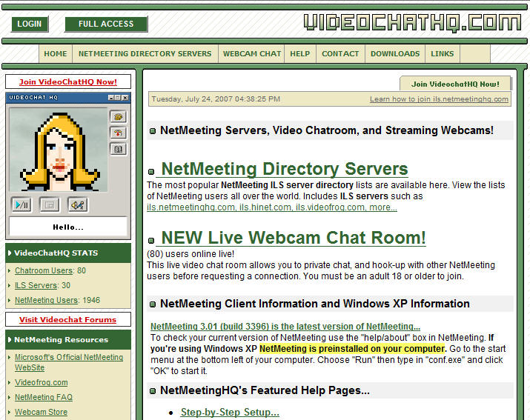Click the Join VideoChatHQ Now! tab
Image resolution: width=530 pixels, height=420 pixels.
pos(455,84)
